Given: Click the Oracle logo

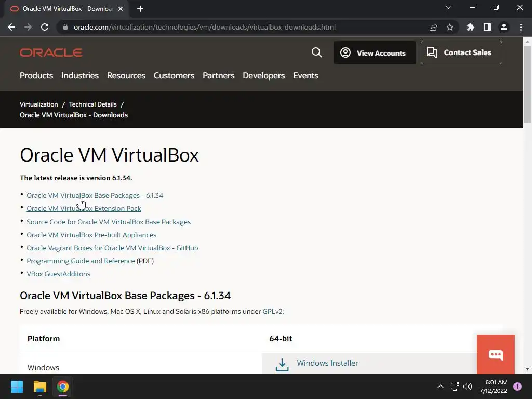Looking at the screenshot, I should [x=51, y=52].
